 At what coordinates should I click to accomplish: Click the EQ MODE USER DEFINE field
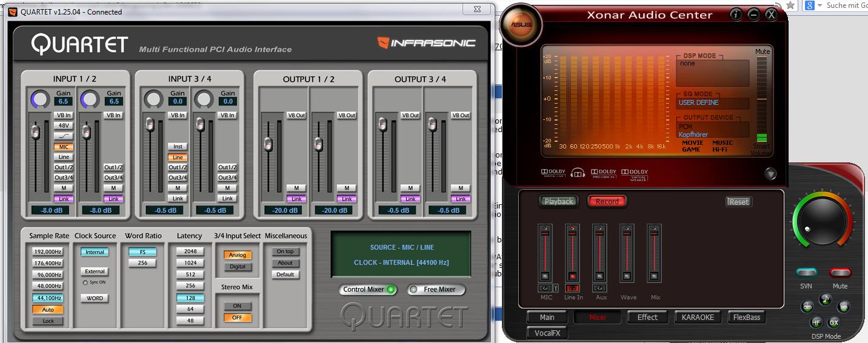(x=713, y=103)
